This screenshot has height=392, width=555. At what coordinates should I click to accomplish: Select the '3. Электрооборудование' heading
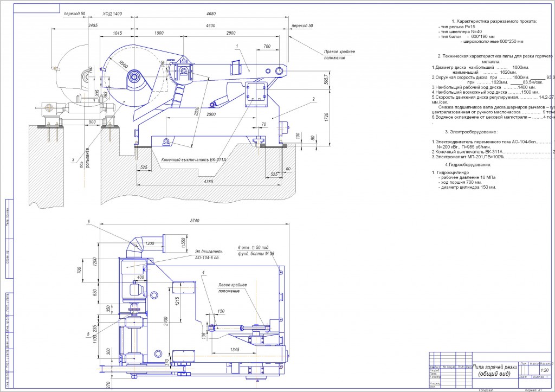472,132
